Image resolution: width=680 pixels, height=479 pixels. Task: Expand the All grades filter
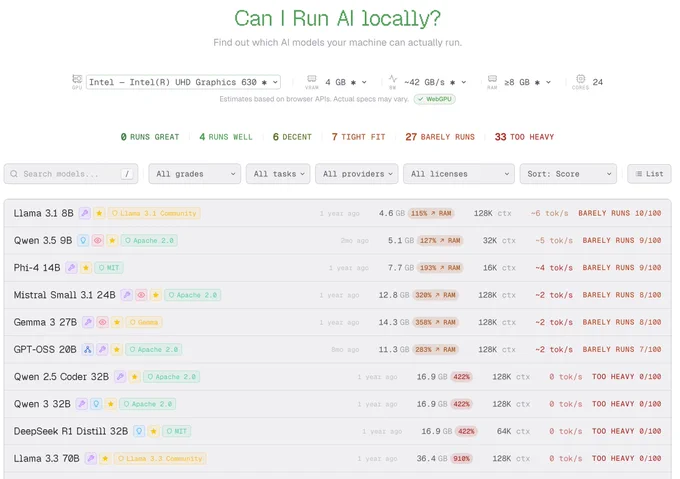[195, 174]
